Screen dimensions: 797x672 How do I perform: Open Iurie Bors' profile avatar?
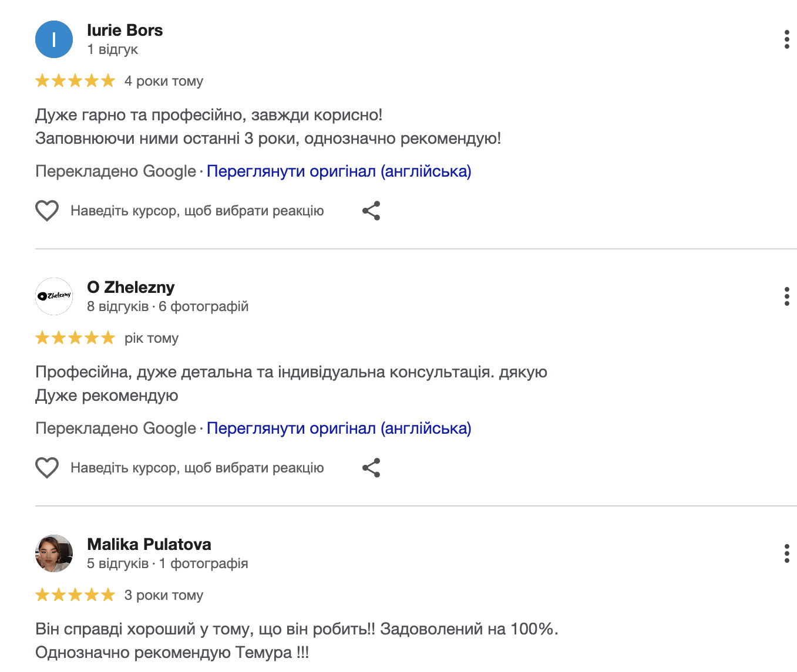click(54, 39)
